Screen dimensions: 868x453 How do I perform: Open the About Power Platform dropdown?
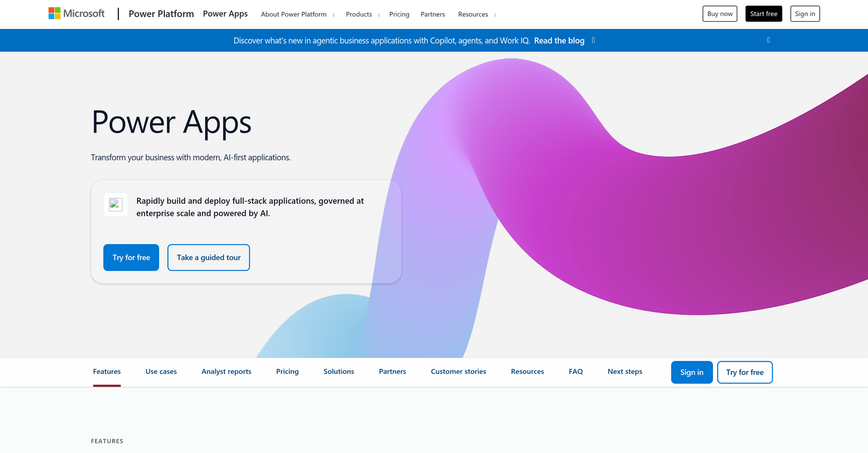coord(297,14)
